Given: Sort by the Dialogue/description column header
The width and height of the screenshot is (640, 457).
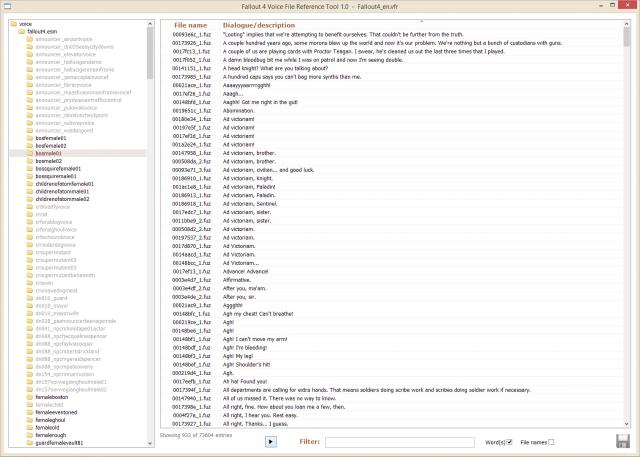Looking at the screenshot, I should pyautogui.click(x=259, y=25).
